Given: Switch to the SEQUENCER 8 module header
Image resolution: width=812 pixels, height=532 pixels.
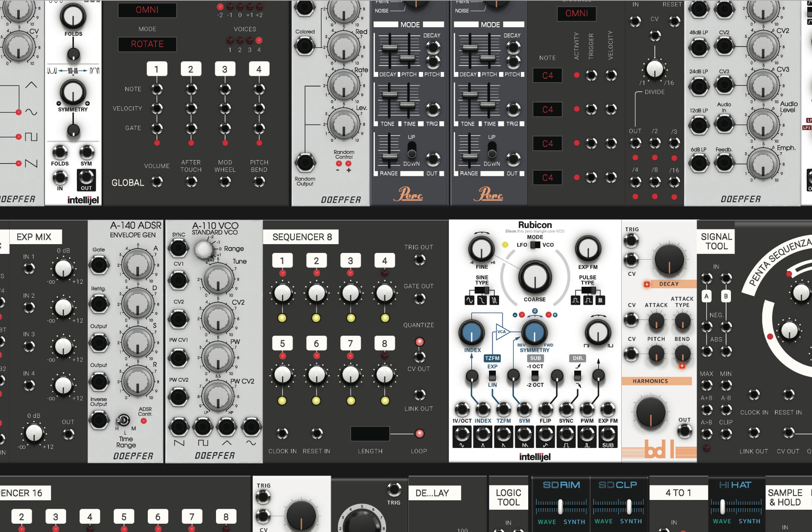Looking at the screenshot, I should click(x=302, y=237).
